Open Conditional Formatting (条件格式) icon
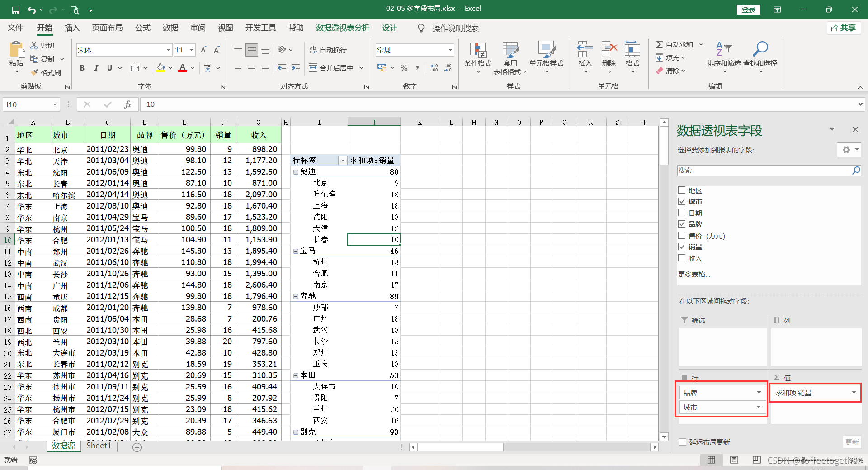868x470 pixels. click(x=477, y=50)
